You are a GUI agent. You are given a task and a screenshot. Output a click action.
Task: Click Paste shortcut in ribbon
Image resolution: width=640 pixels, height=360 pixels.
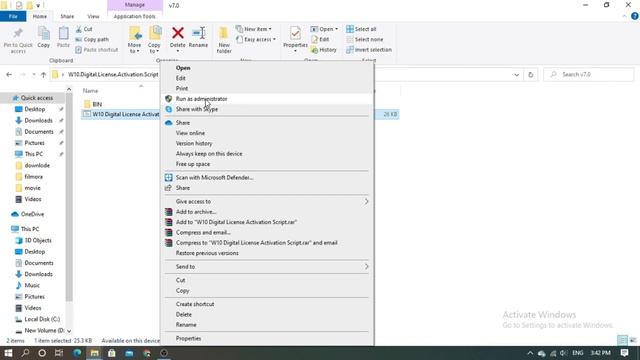[x=97, y=50]
